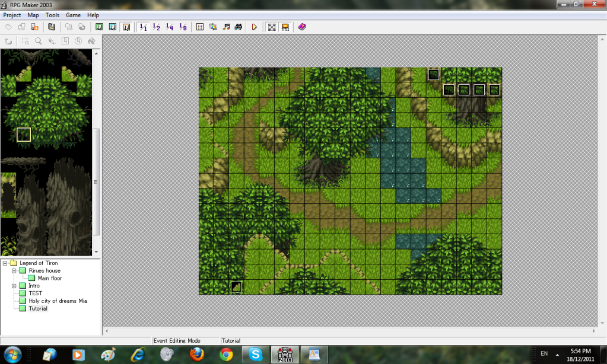Click the music note Listen to Music icon
The width and height of the screenshot is (607, 364).
point(226,27)
